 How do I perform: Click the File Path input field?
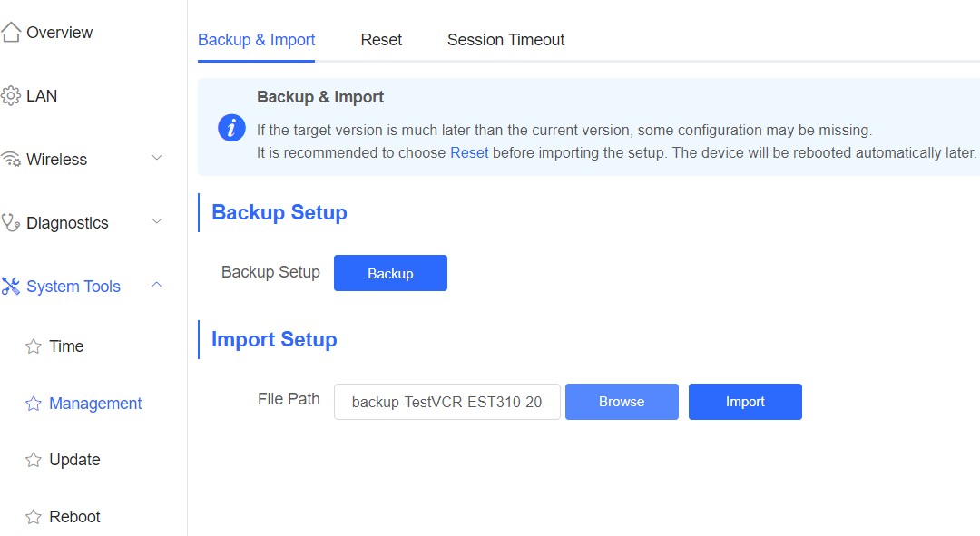[446, 402]
